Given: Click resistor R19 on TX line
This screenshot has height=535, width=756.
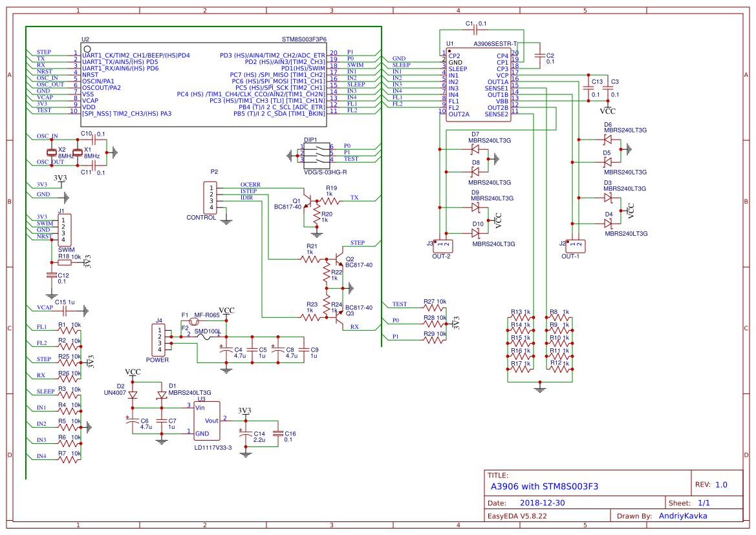Looking at the screenshot, I should 330,201.
